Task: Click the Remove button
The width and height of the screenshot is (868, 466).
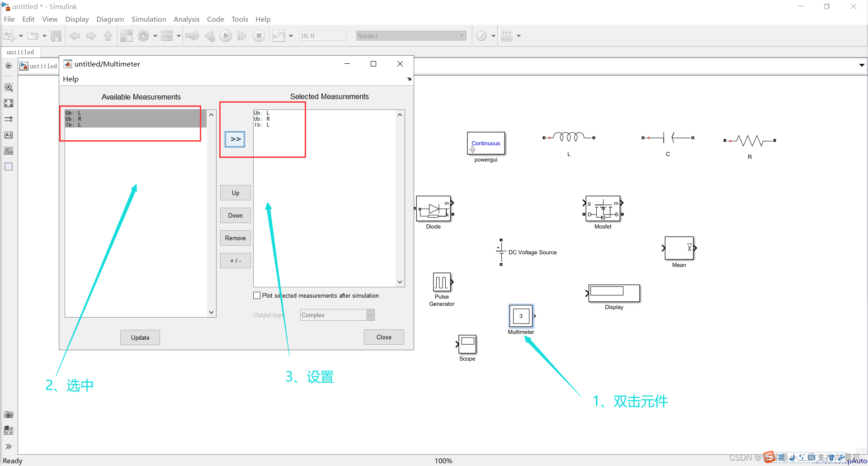Action: [x=236, y=238]
